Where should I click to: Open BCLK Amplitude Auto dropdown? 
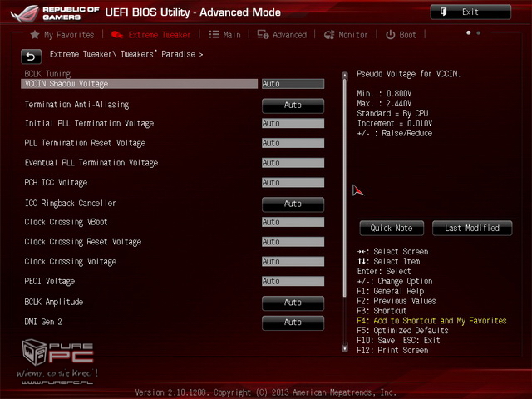tap(293, 303)
